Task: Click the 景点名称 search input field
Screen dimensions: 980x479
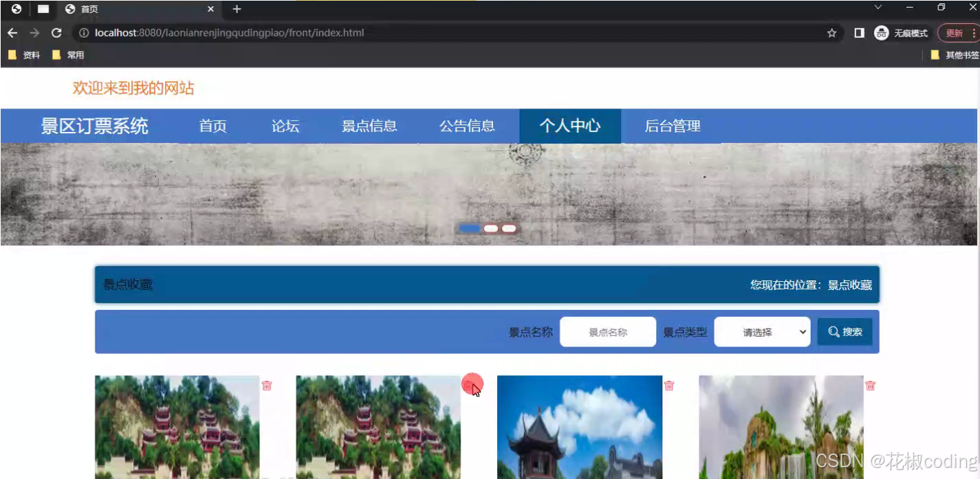Action: click(608, 331)
